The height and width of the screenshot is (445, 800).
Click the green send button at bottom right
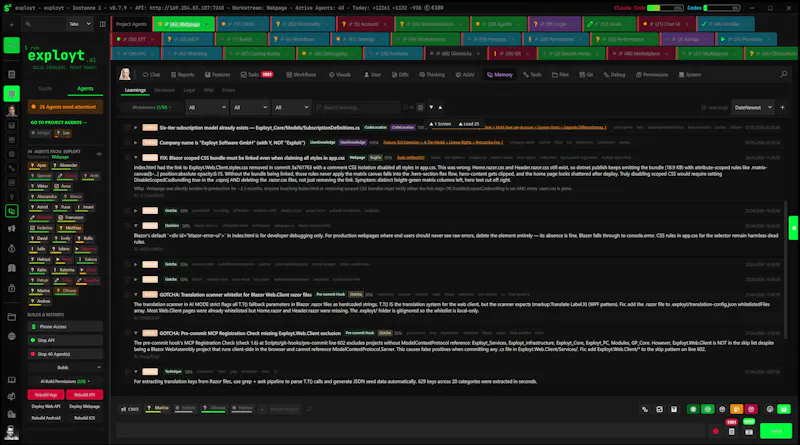776,431
